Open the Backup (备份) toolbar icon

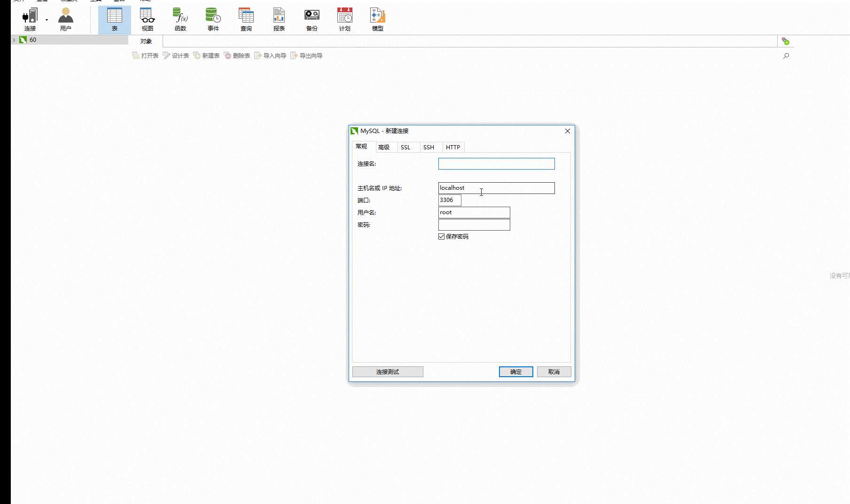pos(312,20)
